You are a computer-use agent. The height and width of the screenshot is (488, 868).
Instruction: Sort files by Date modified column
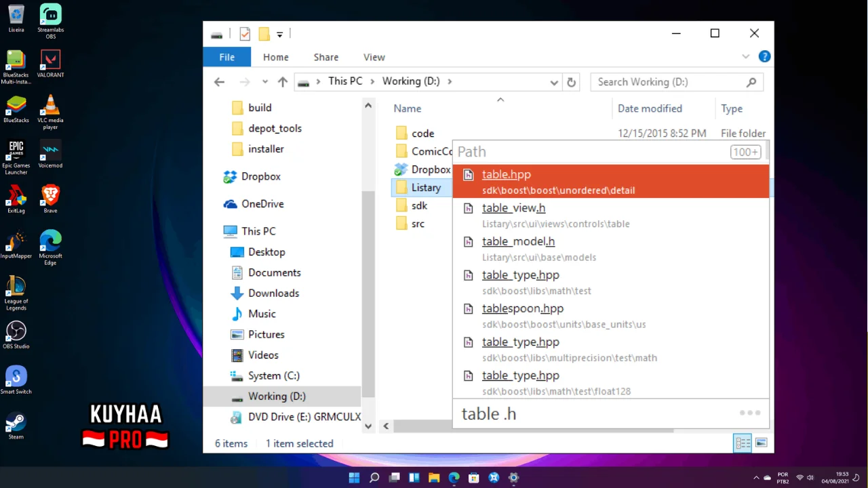(x=650, y=108)
